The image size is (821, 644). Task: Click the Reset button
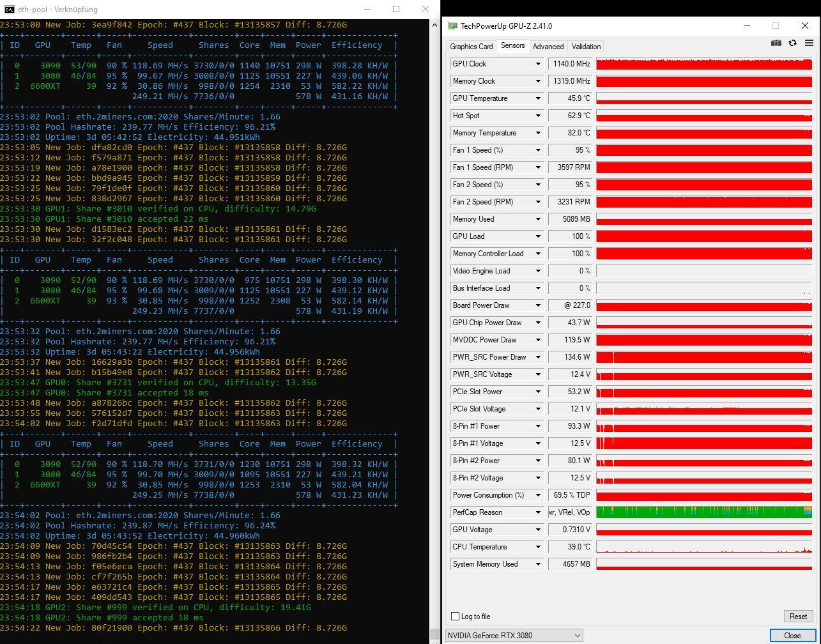798,617
